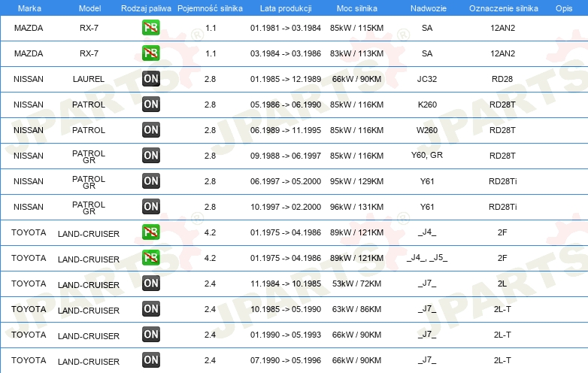The height and width of the screenshot is (373, 588).
Task: Select the 85kW / 115KM power cell
Action: [x=356, y=28]
